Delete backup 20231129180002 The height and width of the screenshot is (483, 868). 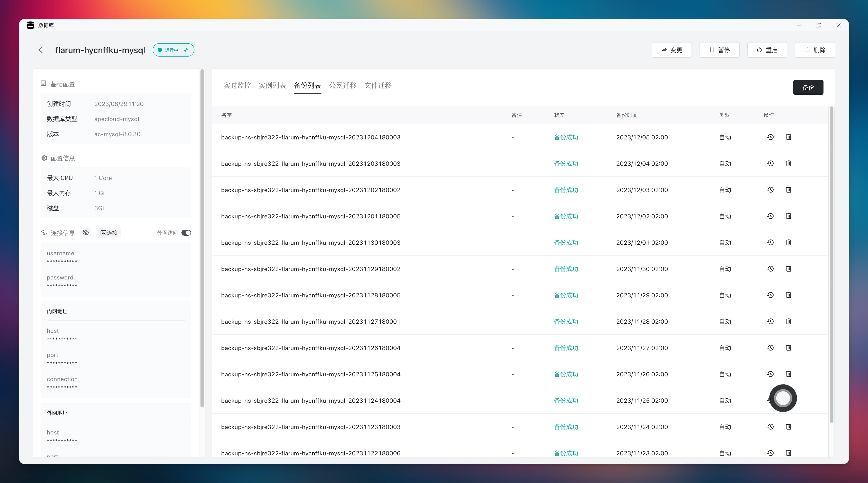click(789, 269)
